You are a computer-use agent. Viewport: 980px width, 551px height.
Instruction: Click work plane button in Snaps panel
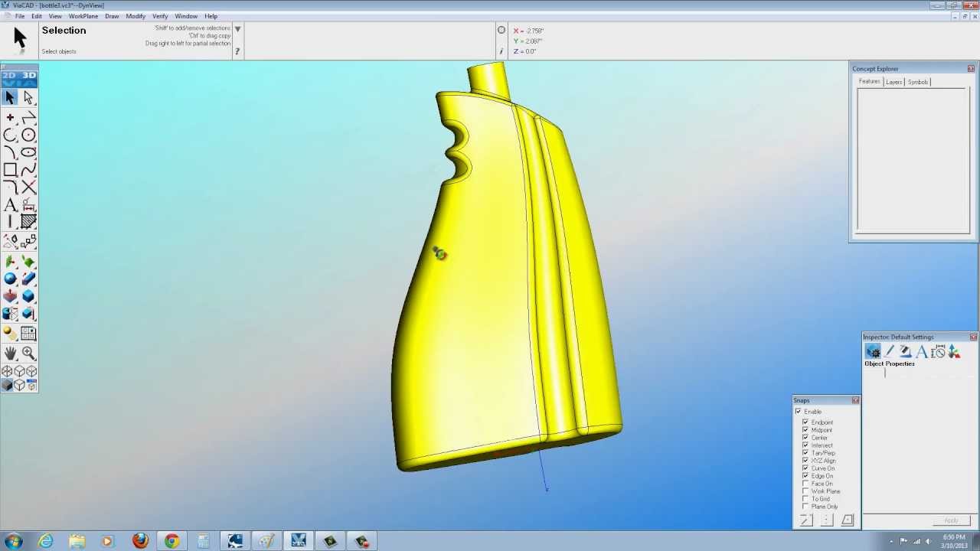(x=847, y=520)
